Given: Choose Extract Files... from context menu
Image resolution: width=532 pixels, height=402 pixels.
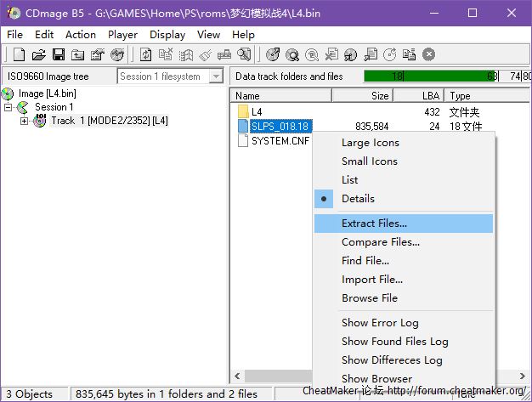Looking at the screenshot, I should 374,224.
